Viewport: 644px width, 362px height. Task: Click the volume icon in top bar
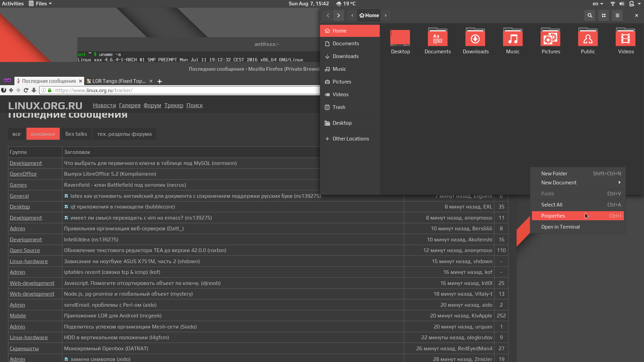[x=622, y=4]
